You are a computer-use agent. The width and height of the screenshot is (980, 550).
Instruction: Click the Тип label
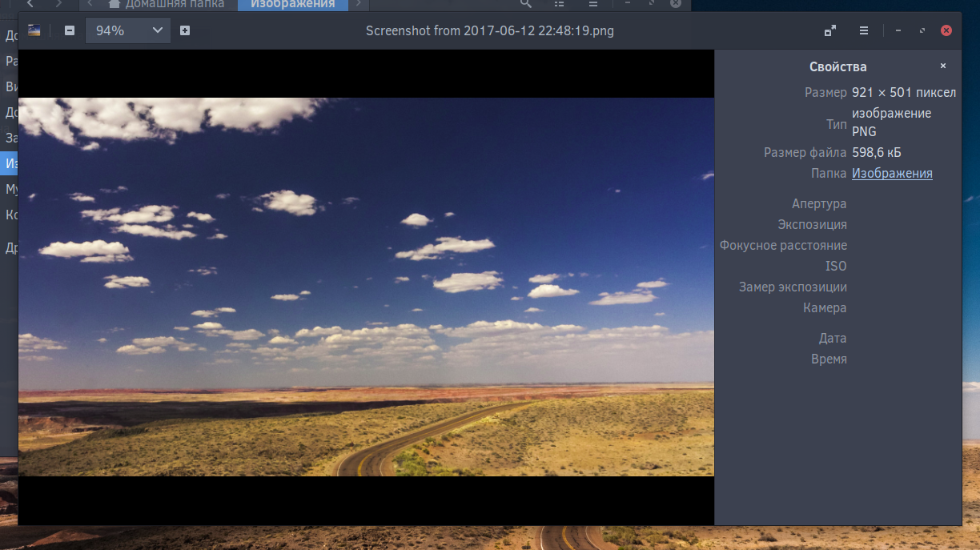tap(837, 124)
